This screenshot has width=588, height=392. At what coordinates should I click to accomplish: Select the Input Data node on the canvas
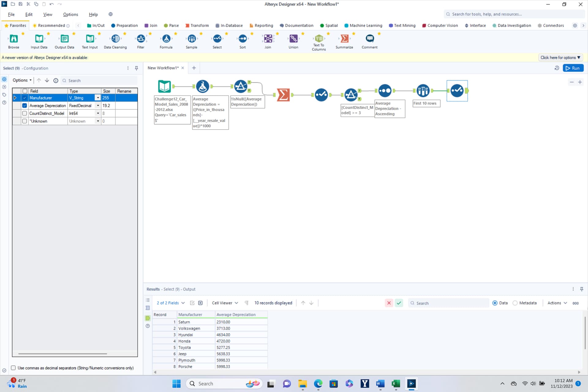pyautogui.click(x=164, y=86)
